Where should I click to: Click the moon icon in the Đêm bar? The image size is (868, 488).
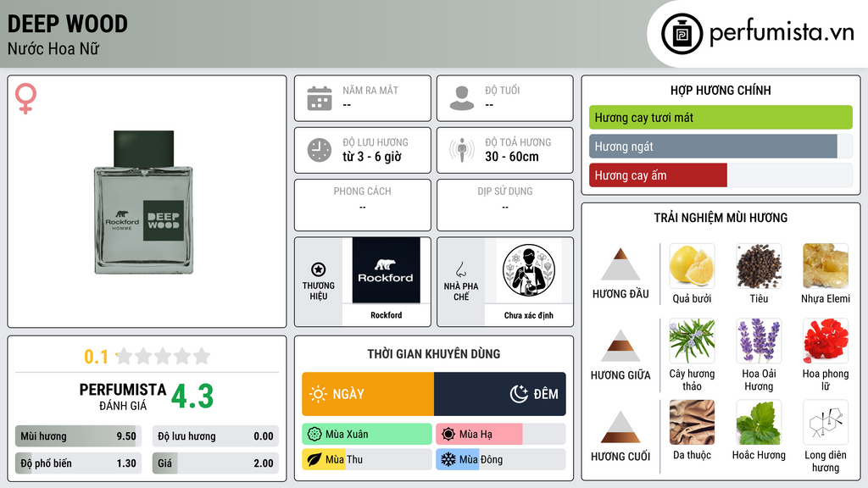click(519, 394)
